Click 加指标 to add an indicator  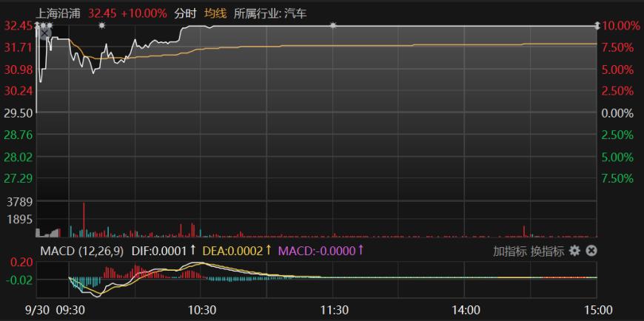tap(510, 251)
